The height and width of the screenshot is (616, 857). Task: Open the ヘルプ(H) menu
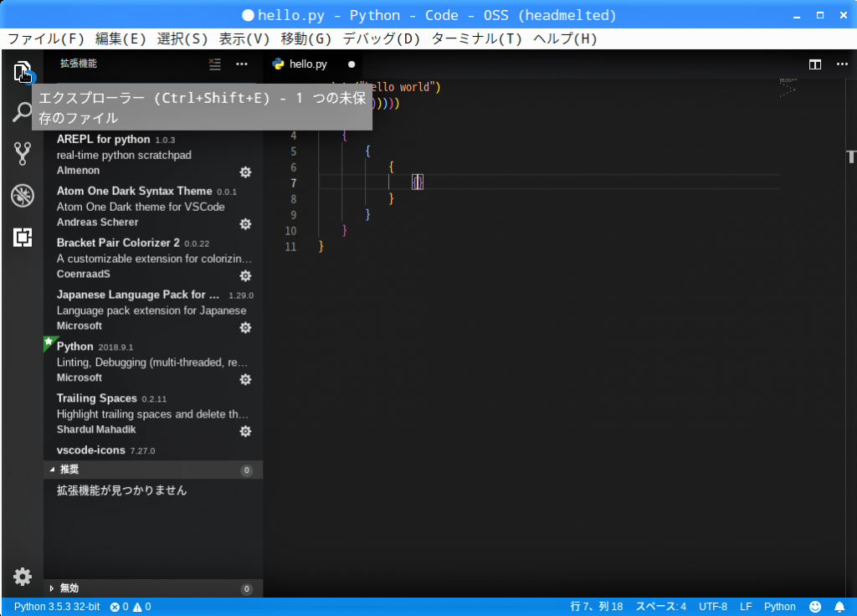565,38
